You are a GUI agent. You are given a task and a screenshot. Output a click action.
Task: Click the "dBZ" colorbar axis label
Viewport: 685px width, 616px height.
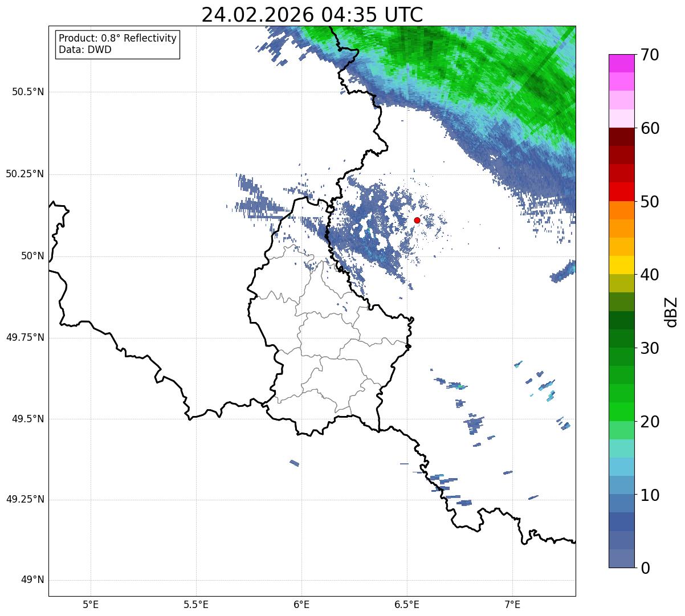pyautogui.click(x=671, y=311)
